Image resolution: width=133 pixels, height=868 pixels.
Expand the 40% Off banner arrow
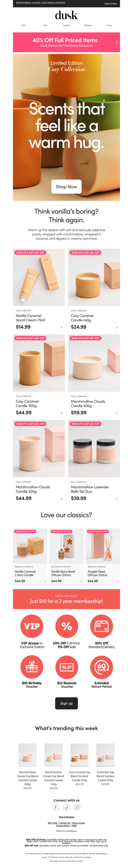click(x=117, y=42)
